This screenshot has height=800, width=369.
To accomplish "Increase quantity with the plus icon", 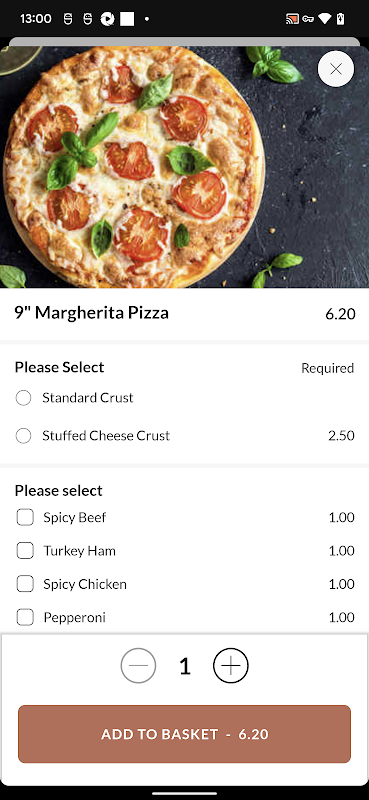I will pyautogui.click(x=231, y=666).
